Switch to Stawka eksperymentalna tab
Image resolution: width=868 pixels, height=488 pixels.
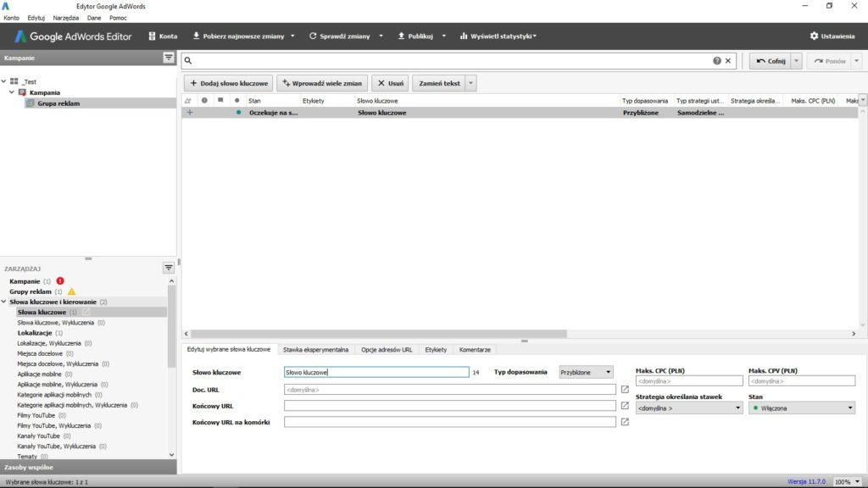pyautogui.click(x=315, y=350)
